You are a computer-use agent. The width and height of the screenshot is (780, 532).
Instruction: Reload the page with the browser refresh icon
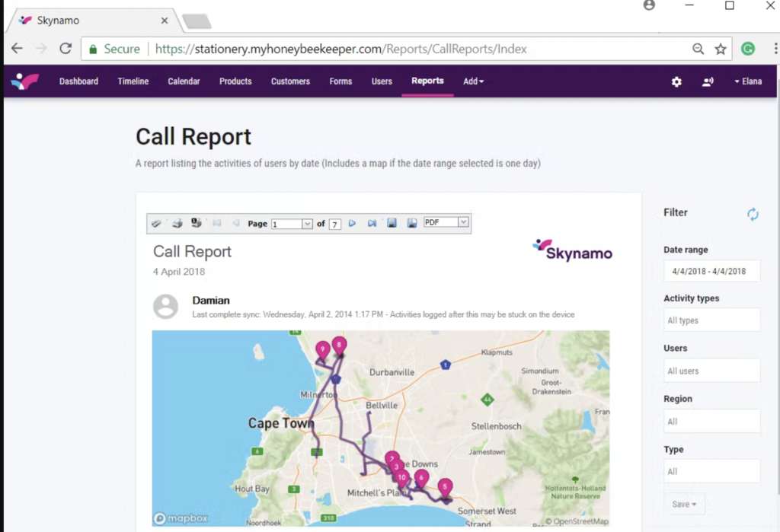point(66,49)
